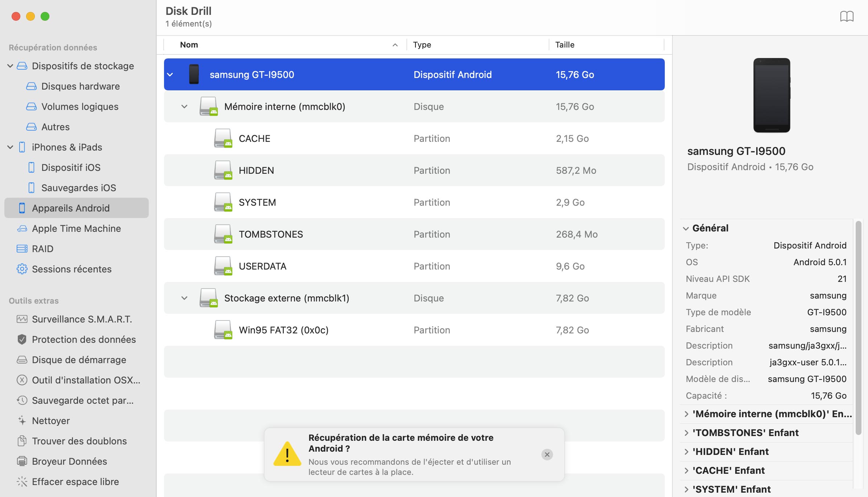Screen dimensions: 868x497
Task: Click the Sessions récentes gear icon
Action: tap(22, 269)
